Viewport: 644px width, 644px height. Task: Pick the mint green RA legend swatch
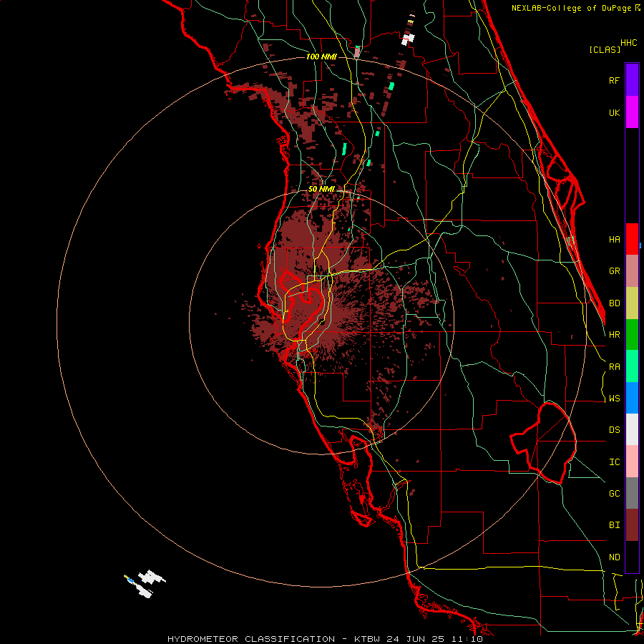pyautogui.click(x=632, y=366)
